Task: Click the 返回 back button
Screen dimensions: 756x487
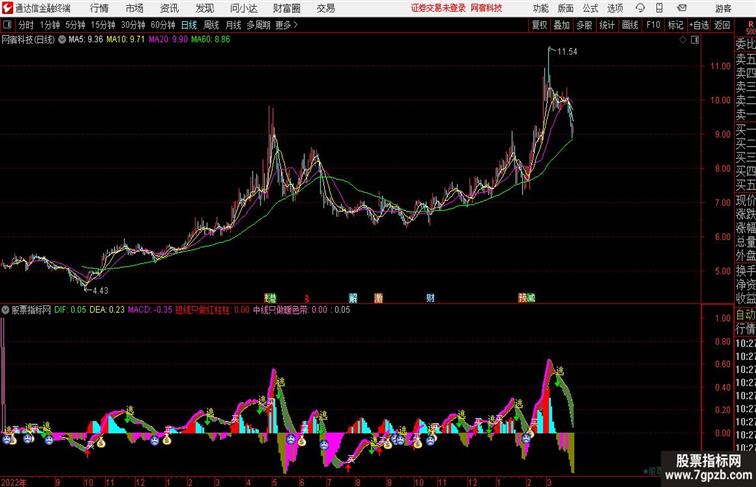Action: [x=722, y=25]
